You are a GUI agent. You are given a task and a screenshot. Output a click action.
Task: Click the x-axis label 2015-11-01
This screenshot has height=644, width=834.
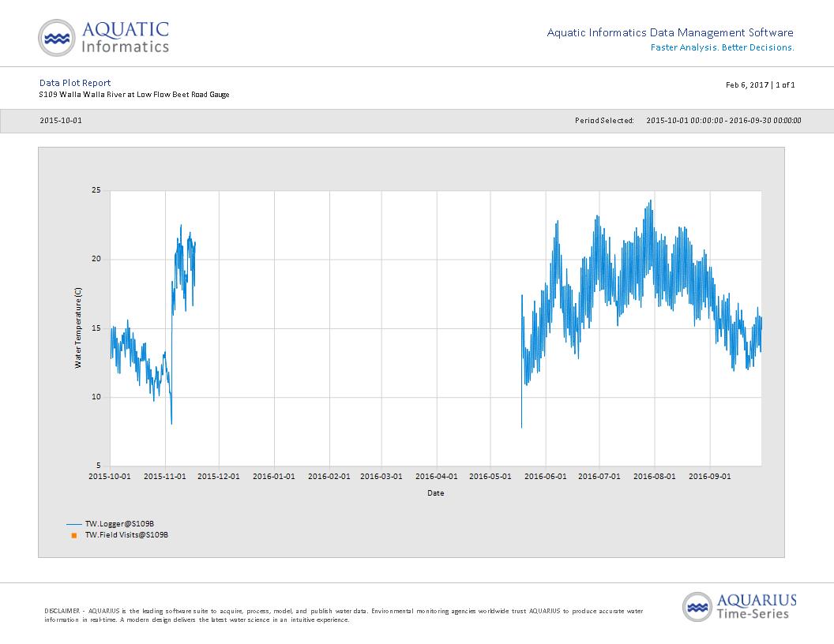click(x=165, y=477)
